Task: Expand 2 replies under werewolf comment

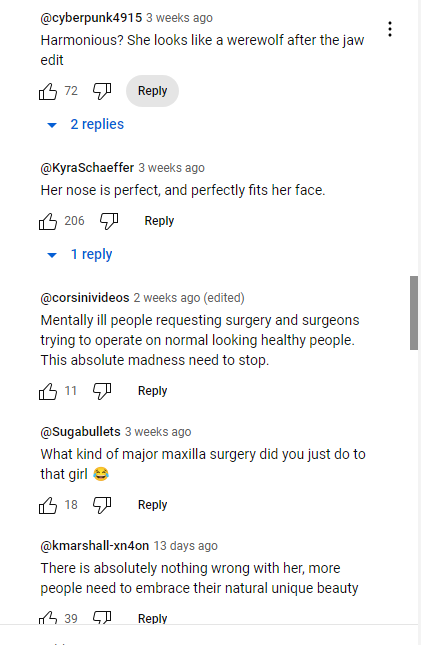Action: pyautogui.click(x=86, y=124)
